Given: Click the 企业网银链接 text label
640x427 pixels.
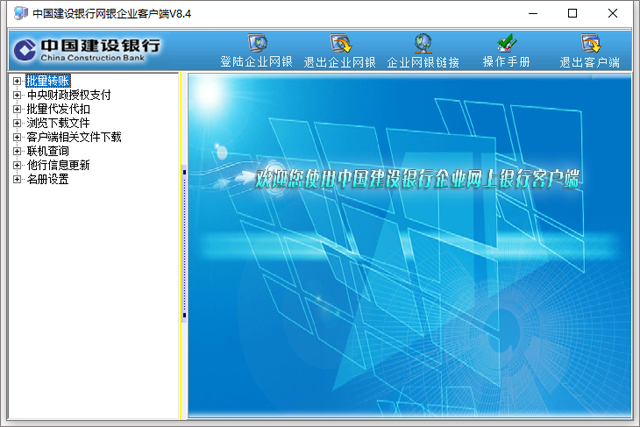Looking at the screenshot, I should point(423,62).
